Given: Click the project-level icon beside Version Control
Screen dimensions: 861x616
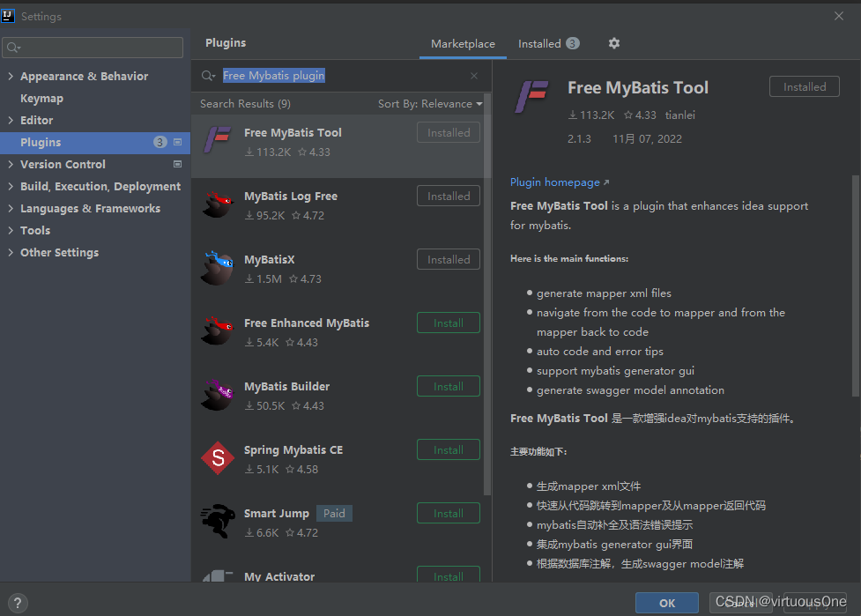Looking at the screenshot, I should (x=177, y=164).
